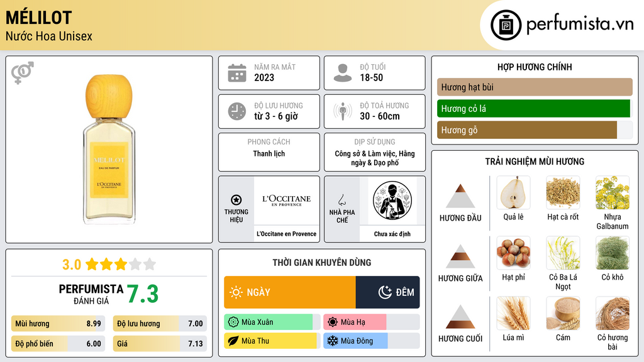Click the Hương giữa pyramid icon
The width and height of the screenshot is (644, 362).
pos(460,256)
